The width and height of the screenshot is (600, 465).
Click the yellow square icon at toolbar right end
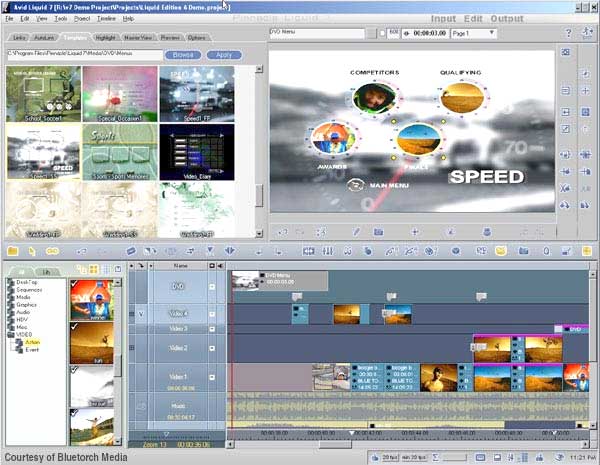[x=587, y=251]
